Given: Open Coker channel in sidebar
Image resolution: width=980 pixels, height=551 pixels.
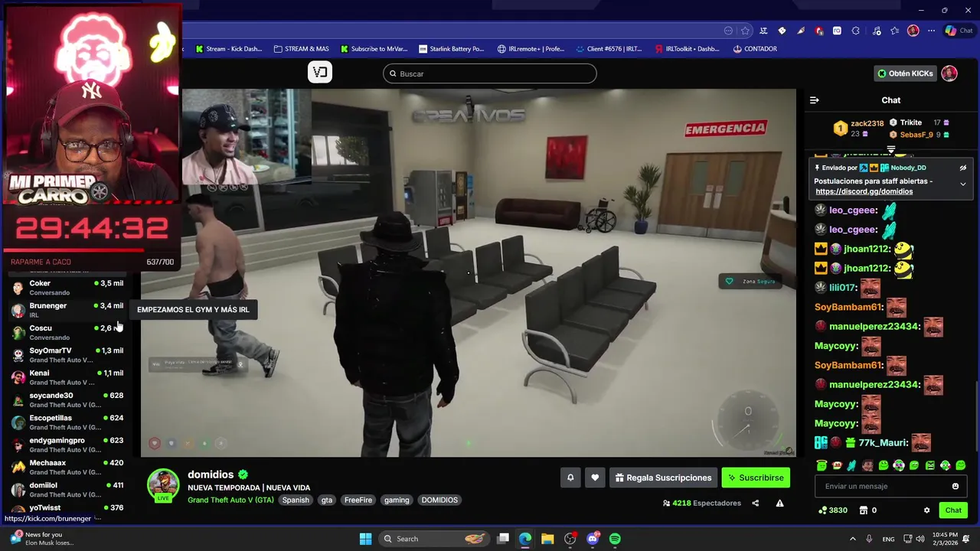Looking at the screenshot, I should tap(67, 288).
